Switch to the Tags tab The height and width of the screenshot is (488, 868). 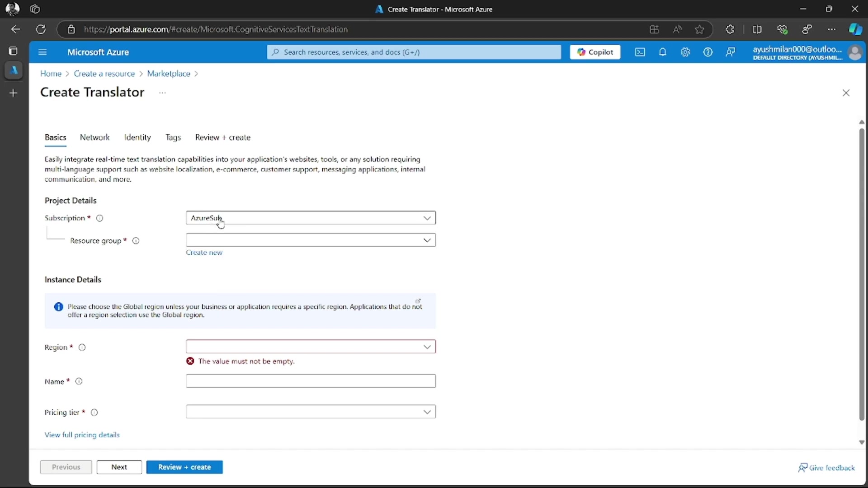pyautogui.click(x=173, y=137)
